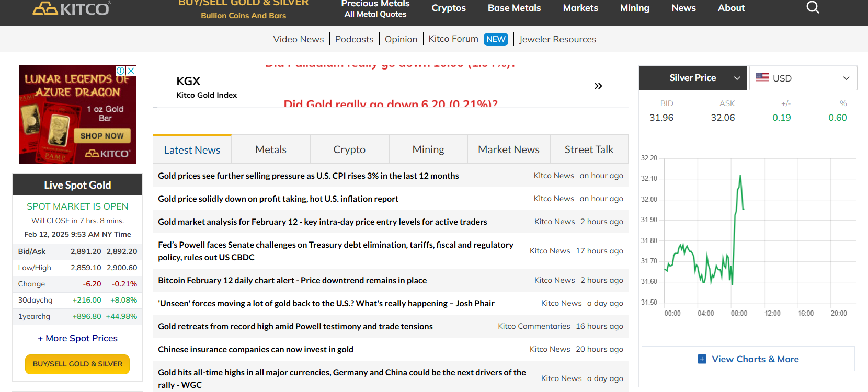
Task: Click silver percent change 0.60
Action: (x=838, y=118)
